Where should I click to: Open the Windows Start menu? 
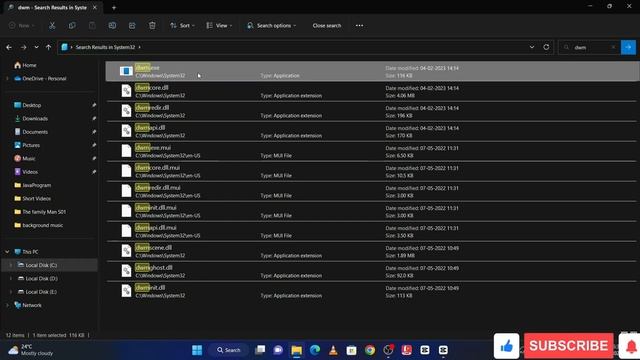click(x=197, y=350)
